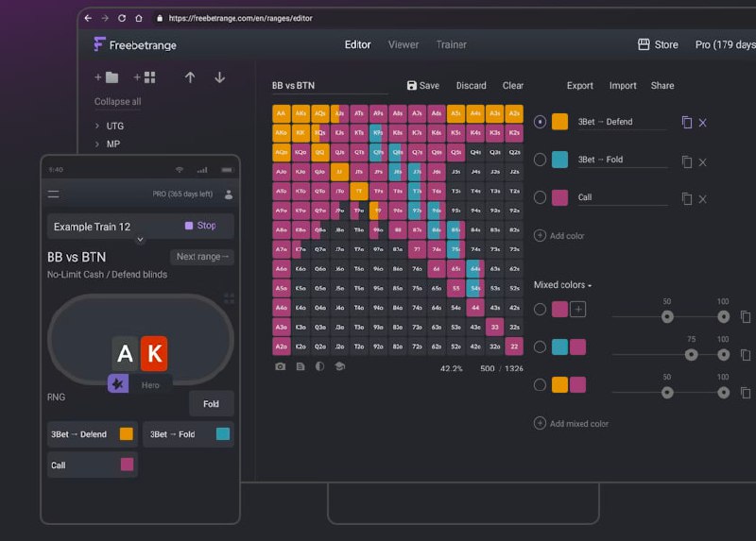The image size is (756, 541).
Task: Click the contrast half-circle icon below grid
Action: coord(319,366)
